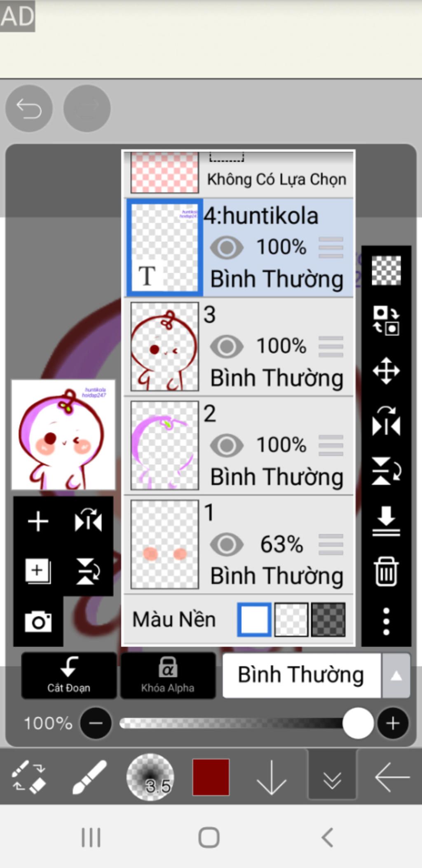The image size is (422, 868).
Task: Tap the undo arrow button
Action: point(29,109)
